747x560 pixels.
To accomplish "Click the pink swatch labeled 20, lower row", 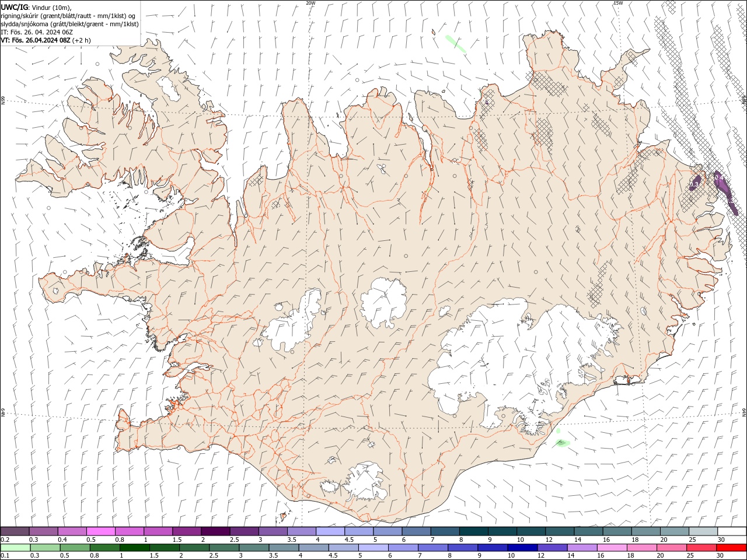I will pyautogui.click(x=672, y=548).
